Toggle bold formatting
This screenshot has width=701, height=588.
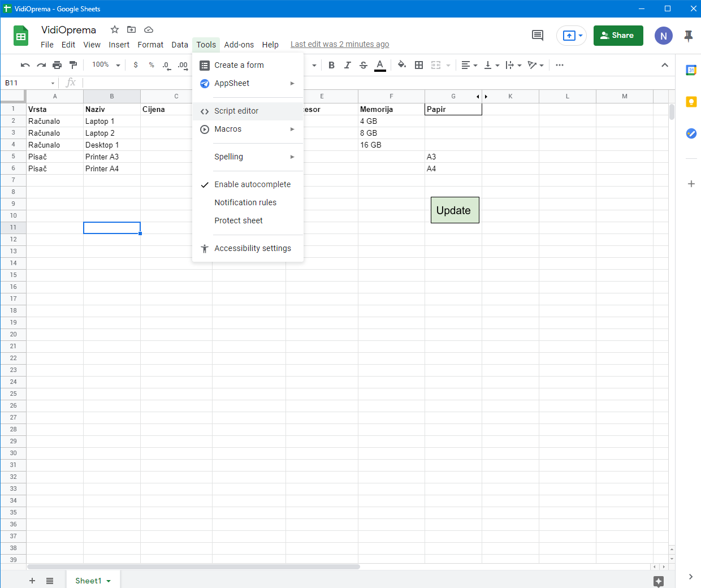coord(332,65)
